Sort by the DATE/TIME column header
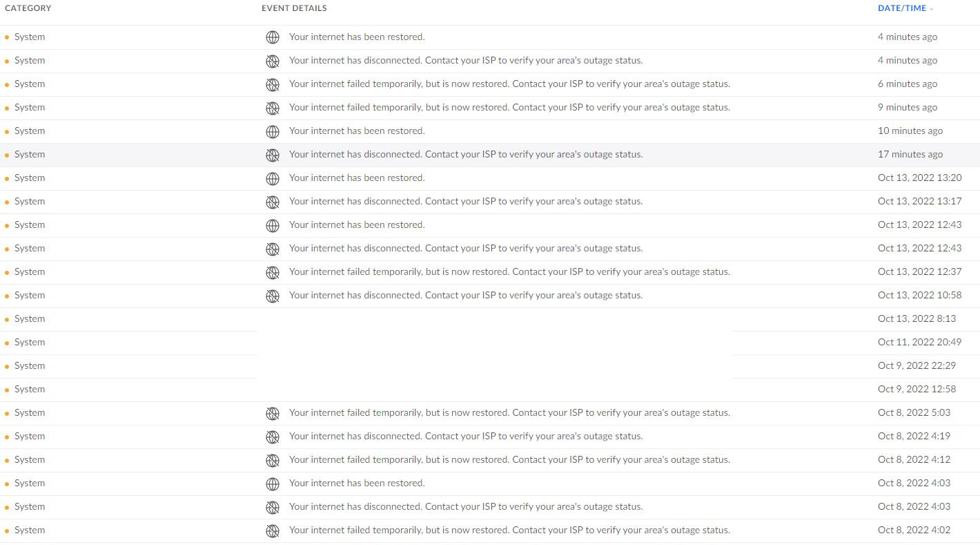The image size is (980, 545). 902,8
